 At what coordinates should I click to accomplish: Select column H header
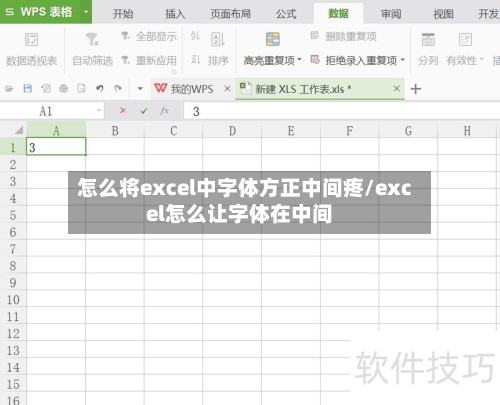467,131
